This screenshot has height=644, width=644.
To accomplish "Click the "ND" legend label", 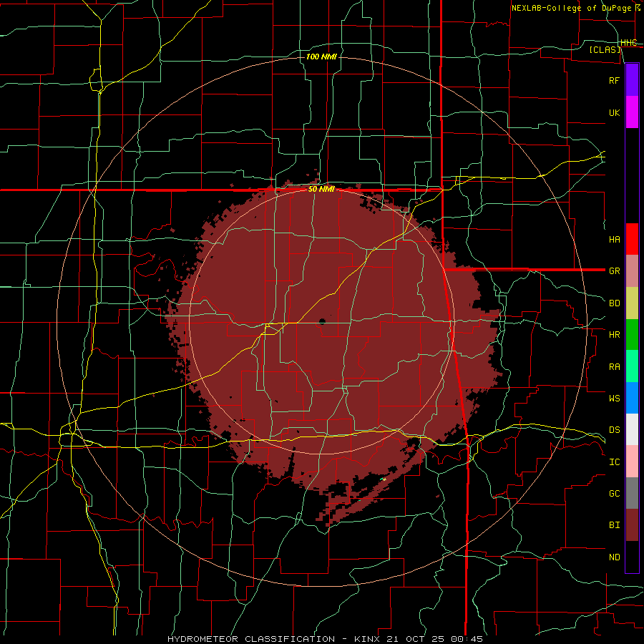I will coord(614,557).
